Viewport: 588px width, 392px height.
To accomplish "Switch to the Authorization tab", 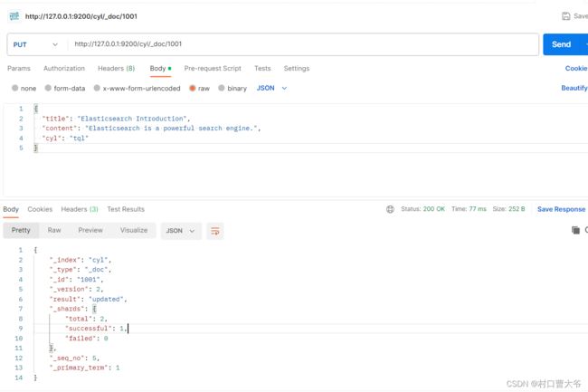I will point(64,68).
